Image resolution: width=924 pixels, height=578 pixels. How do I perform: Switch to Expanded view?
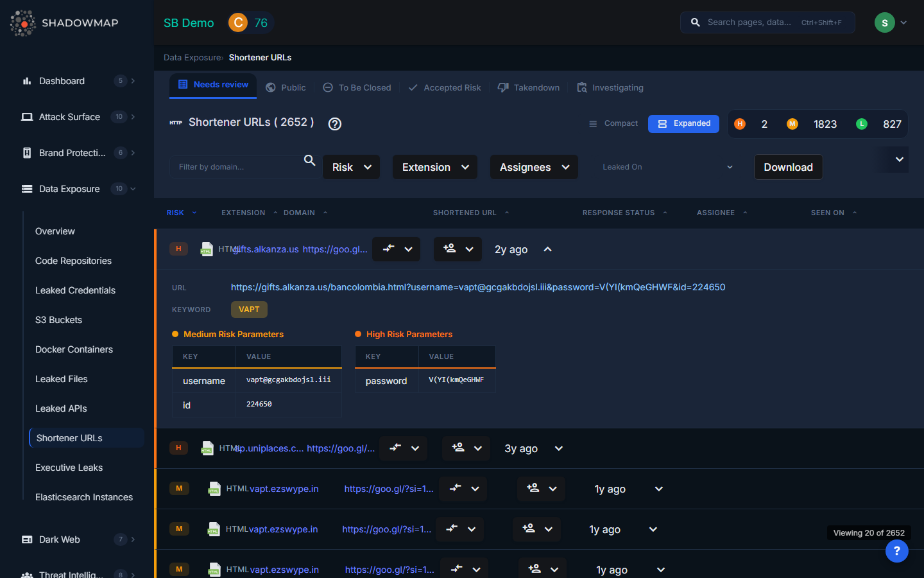tap(683, 124)
